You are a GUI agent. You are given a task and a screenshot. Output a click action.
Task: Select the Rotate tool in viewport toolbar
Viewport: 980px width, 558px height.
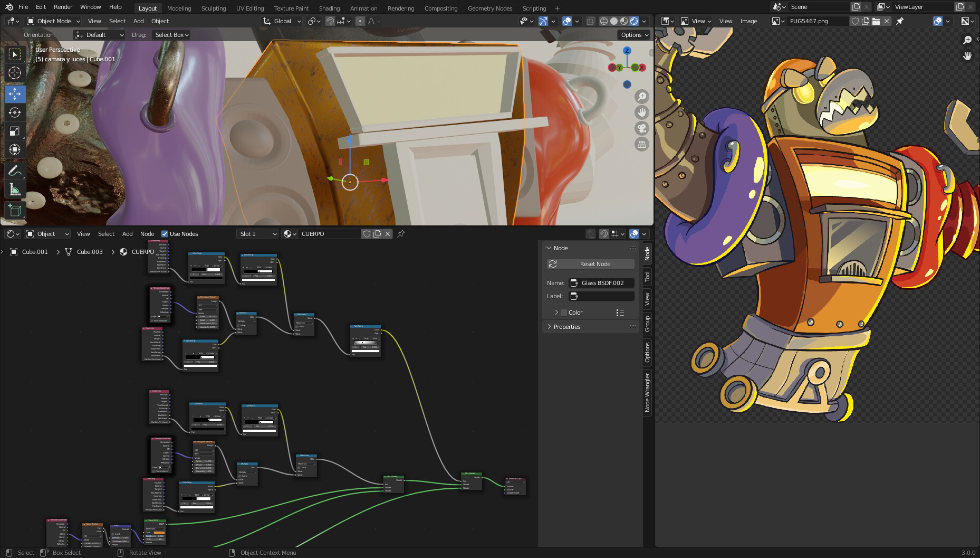[15, 112]
